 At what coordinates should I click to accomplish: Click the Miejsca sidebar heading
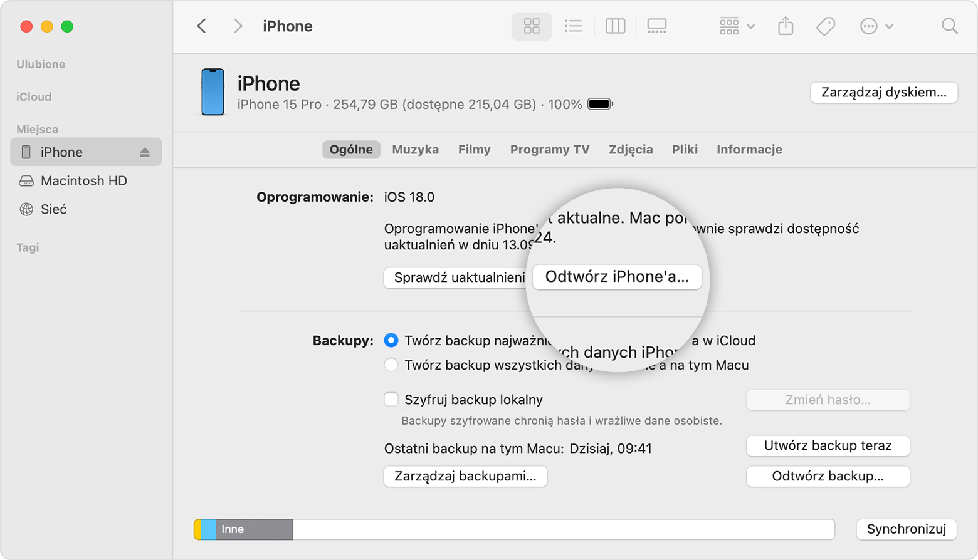[37, 130]
